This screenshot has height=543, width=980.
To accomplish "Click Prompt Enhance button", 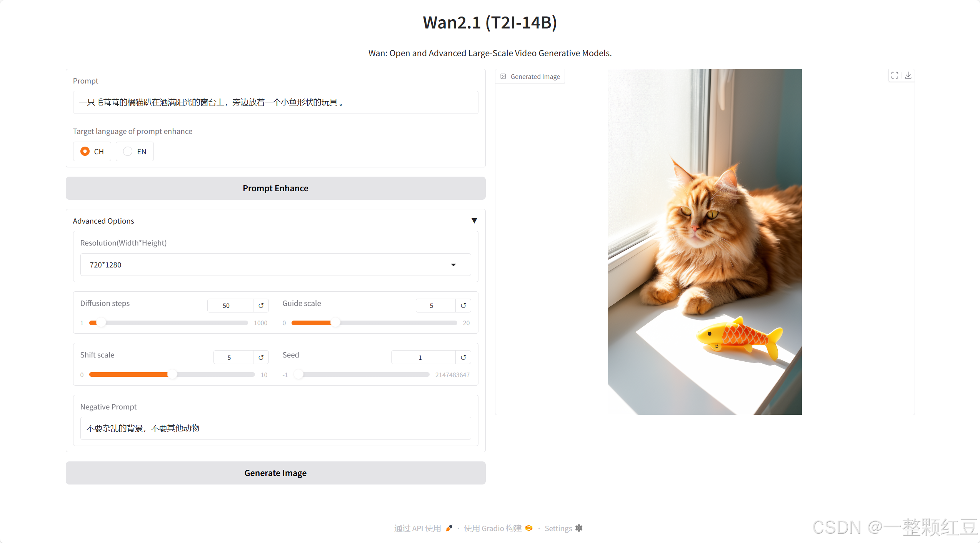I will click(275, 188).
